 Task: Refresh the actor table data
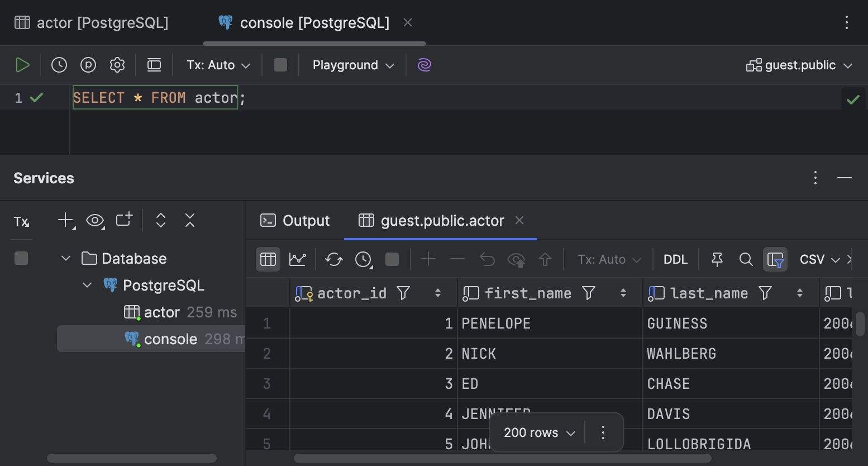(333, 259)
